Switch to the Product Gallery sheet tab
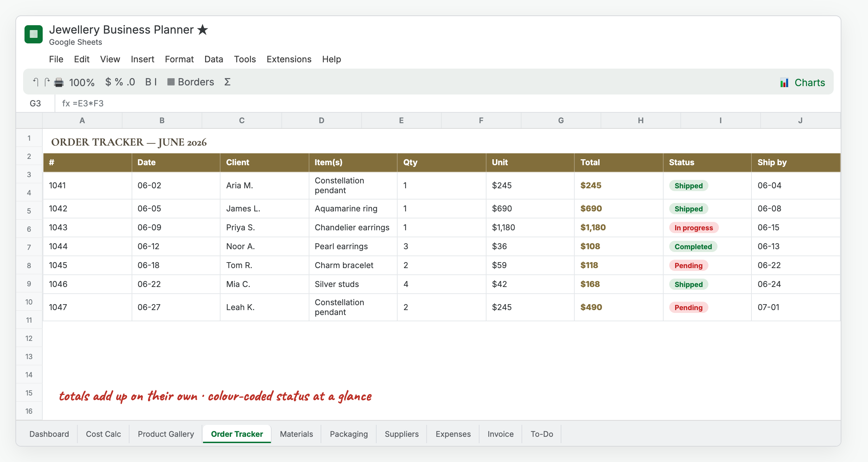Image resolution: width=868 pixels, height=462 pixels. (166, 434)
